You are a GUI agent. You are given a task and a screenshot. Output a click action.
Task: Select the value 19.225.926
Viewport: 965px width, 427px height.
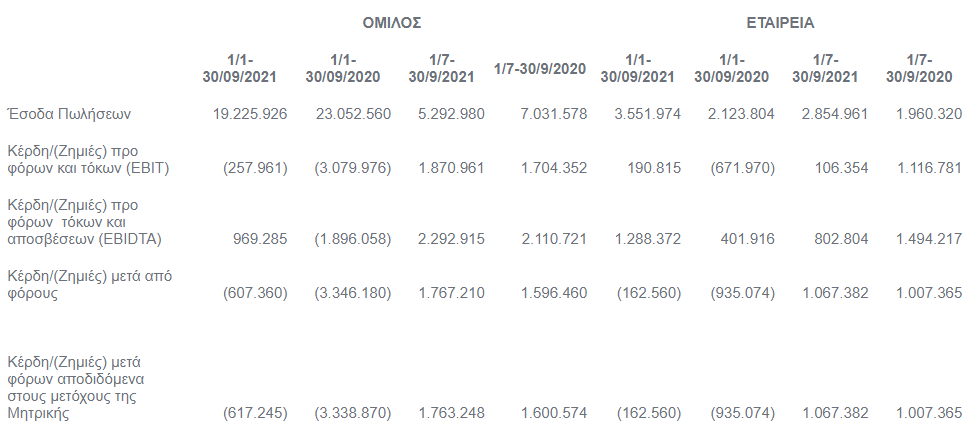pyautogui.click(x=250, y=114)
